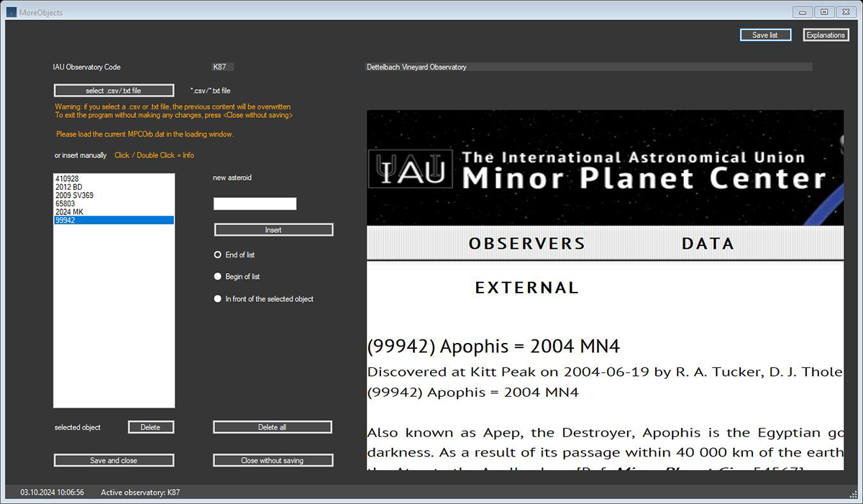
Task: Click the date and time in the status bar
Action: (52, 492)
